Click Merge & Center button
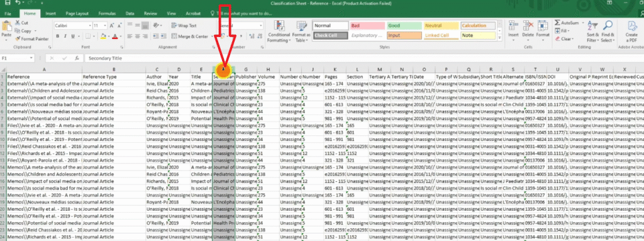Image resolution: width=644 pixels, height=241 pixels. click(191, 36)
